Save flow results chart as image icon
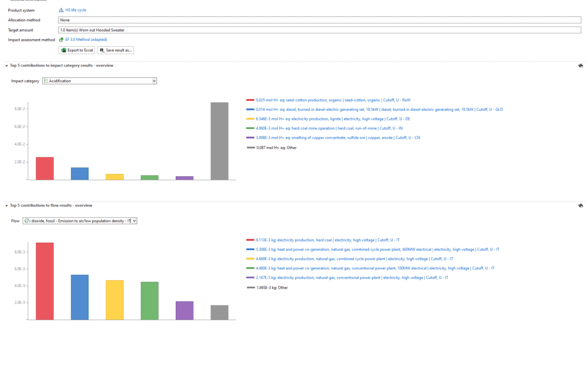The width and height of the screenshot is (588, 368). [580, 206]
